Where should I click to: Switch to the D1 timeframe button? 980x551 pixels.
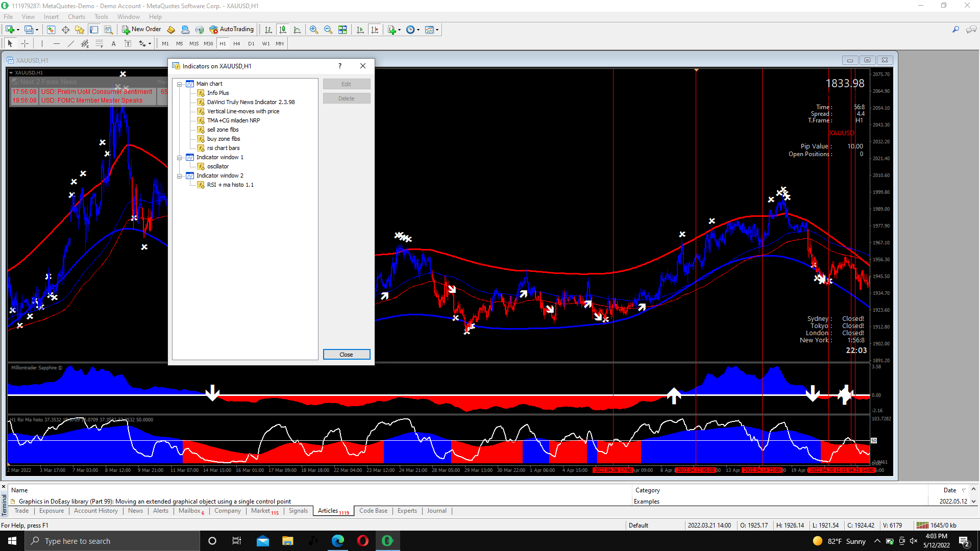point(251,44)
